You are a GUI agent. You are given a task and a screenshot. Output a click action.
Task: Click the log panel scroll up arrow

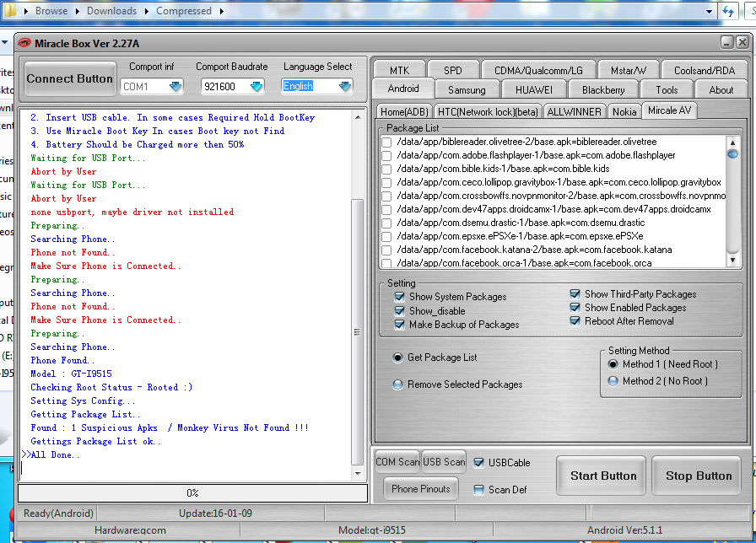pyautogui.click(x=358, y=117)
